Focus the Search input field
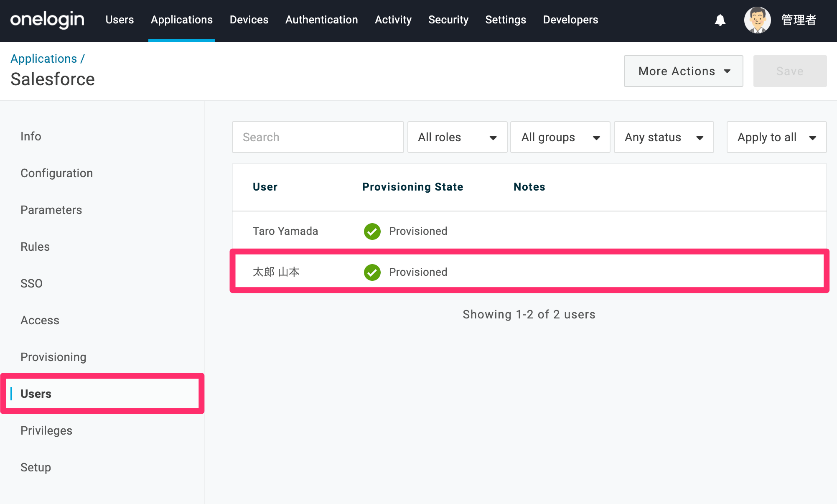The image size is (837, 504). point(318,137)
